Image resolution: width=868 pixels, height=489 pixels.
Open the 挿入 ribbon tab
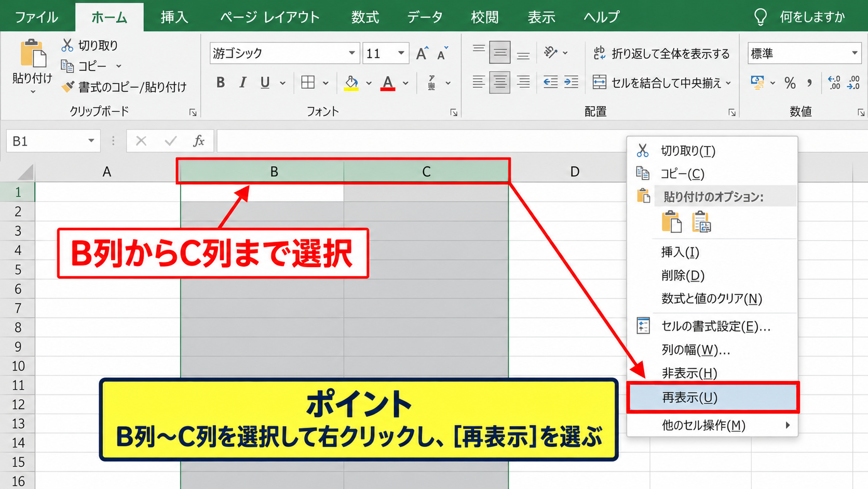coord(174,17)
